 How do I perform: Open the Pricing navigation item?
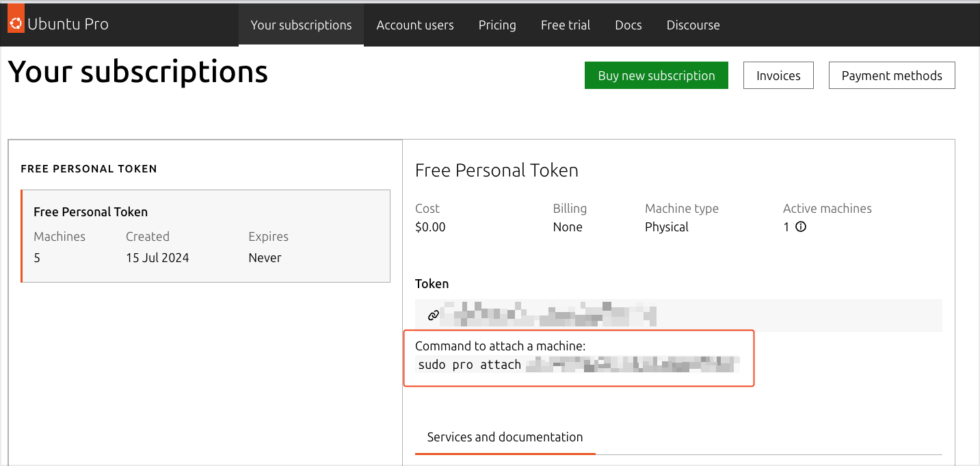pos(497,25)
